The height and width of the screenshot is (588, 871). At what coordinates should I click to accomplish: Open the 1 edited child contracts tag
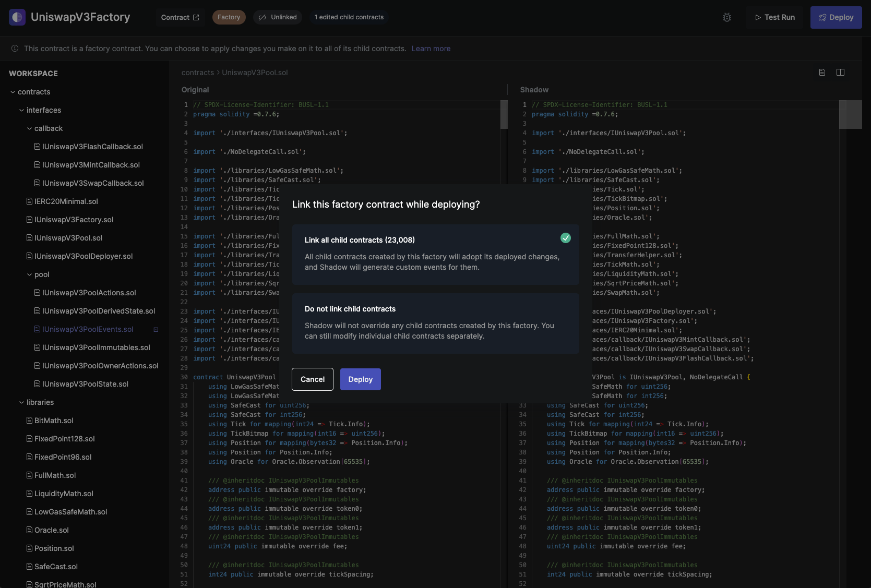349,17
